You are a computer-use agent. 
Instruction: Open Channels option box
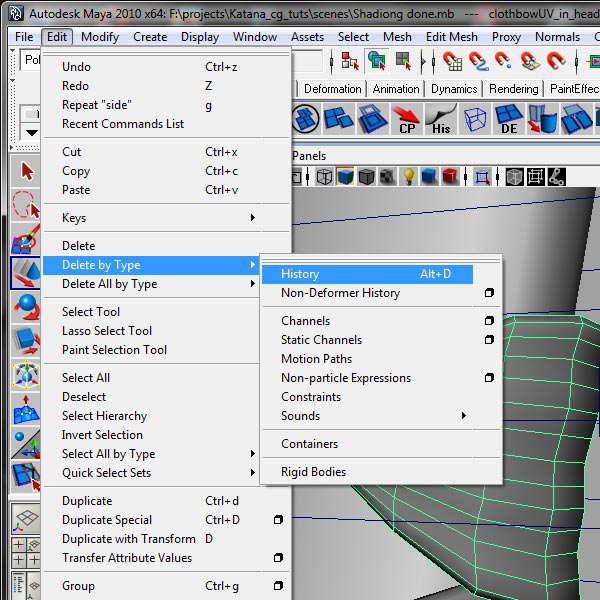click(x=489, y=321)
